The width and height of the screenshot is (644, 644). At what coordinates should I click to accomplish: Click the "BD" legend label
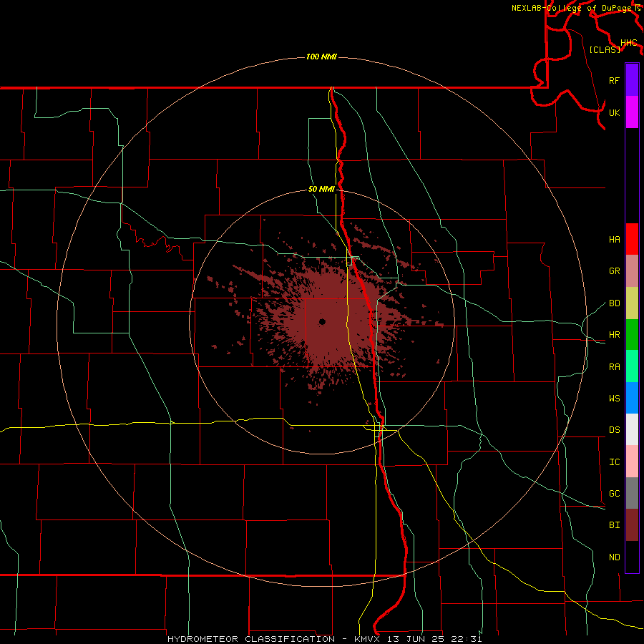tap(614, 303)
